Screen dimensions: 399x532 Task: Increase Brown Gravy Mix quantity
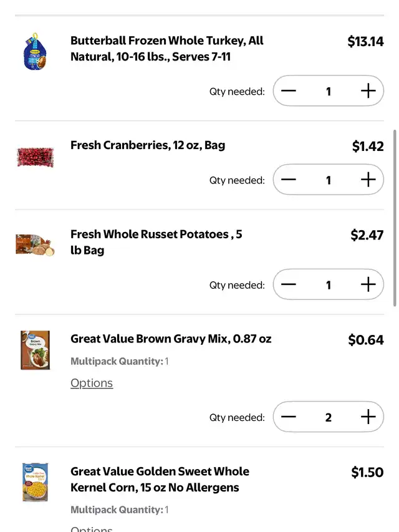368,417
